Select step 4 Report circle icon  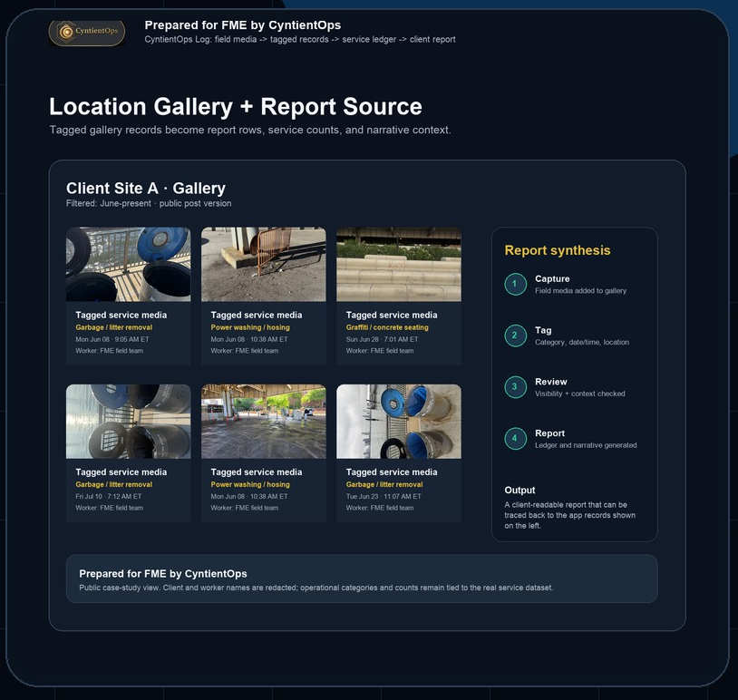point(515,438)
